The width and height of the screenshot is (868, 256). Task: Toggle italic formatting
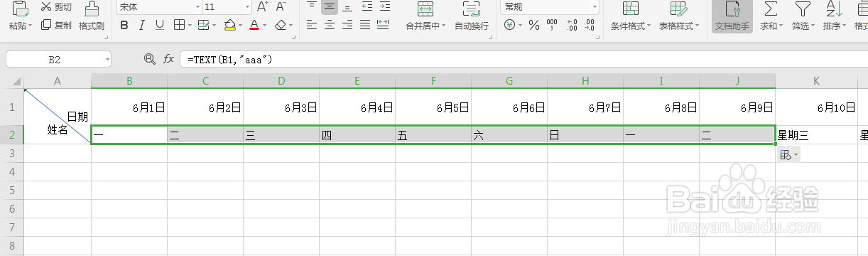pos(142,26)
